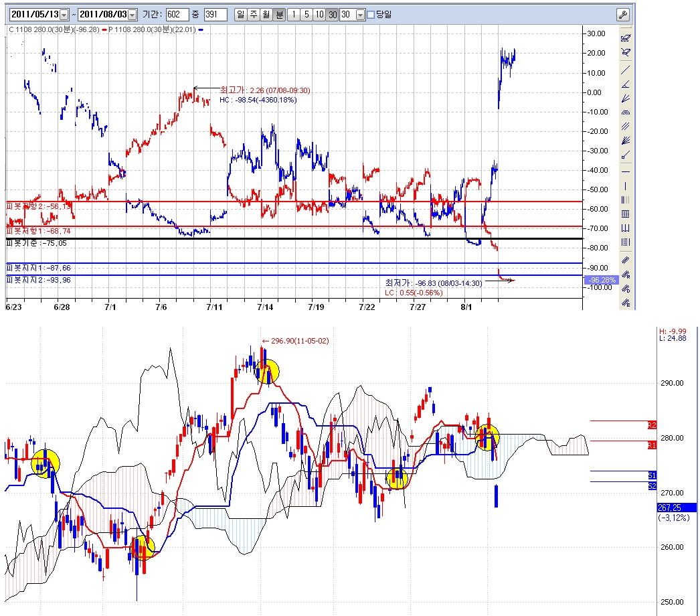Select the angle line drawing tool
This screenshot has height=616, width=700.
pyautogui.click(x=626, y=84)
